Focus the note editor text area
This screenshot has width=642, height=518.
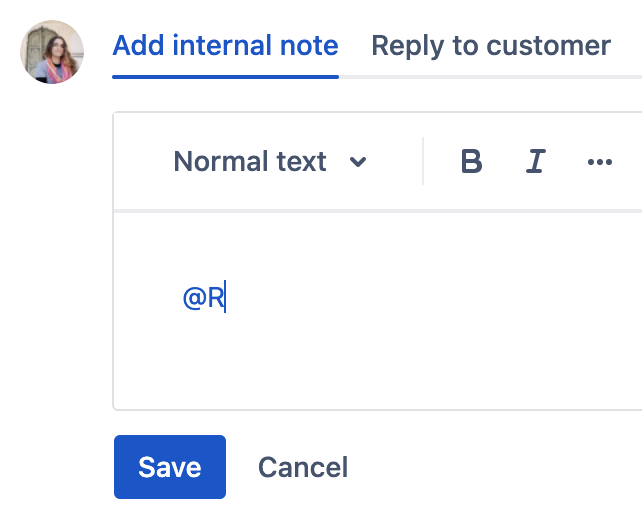click(400, 310)
